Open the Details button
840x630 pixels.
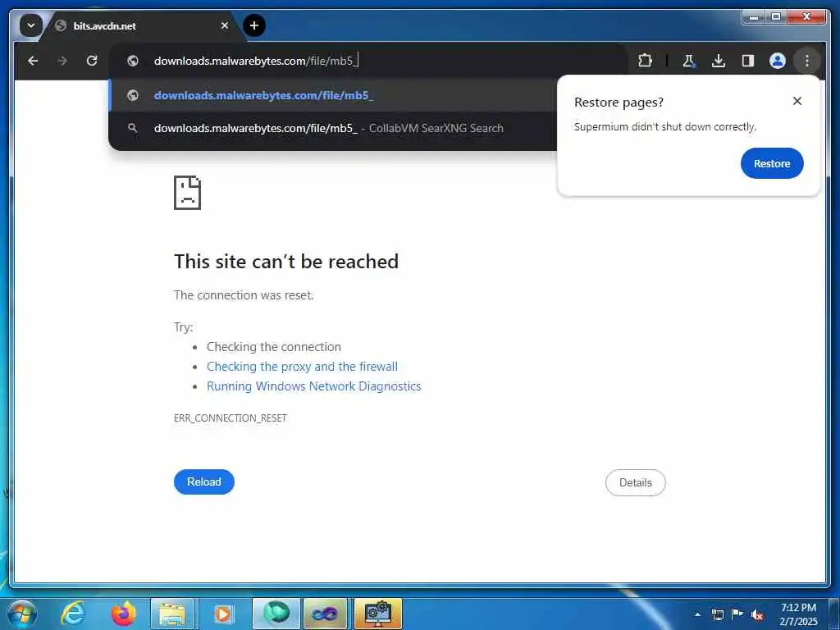[636, 482]
